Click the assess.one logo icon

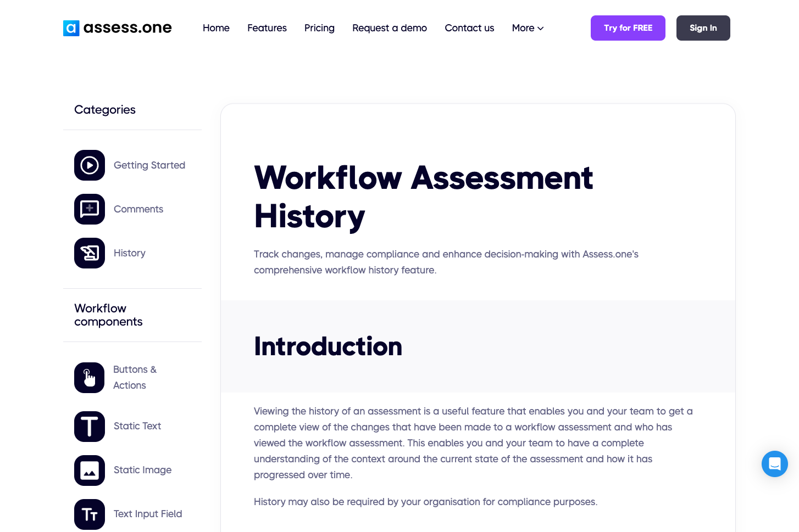(71, 28)
